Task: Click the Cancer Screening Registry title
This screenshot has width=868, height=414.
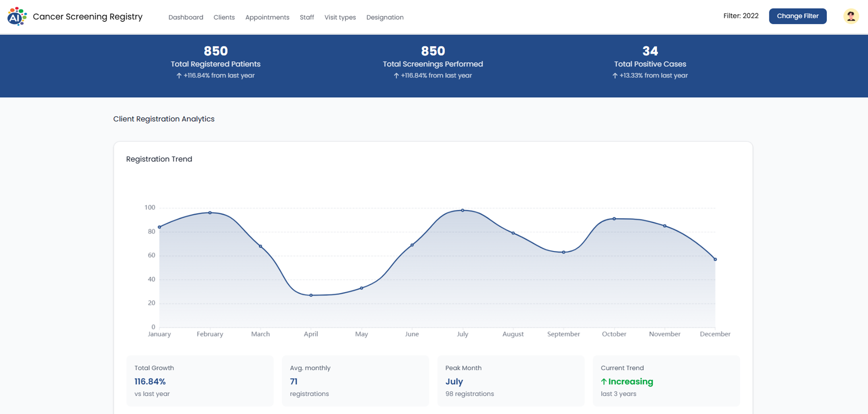Action: click(88, 17)
